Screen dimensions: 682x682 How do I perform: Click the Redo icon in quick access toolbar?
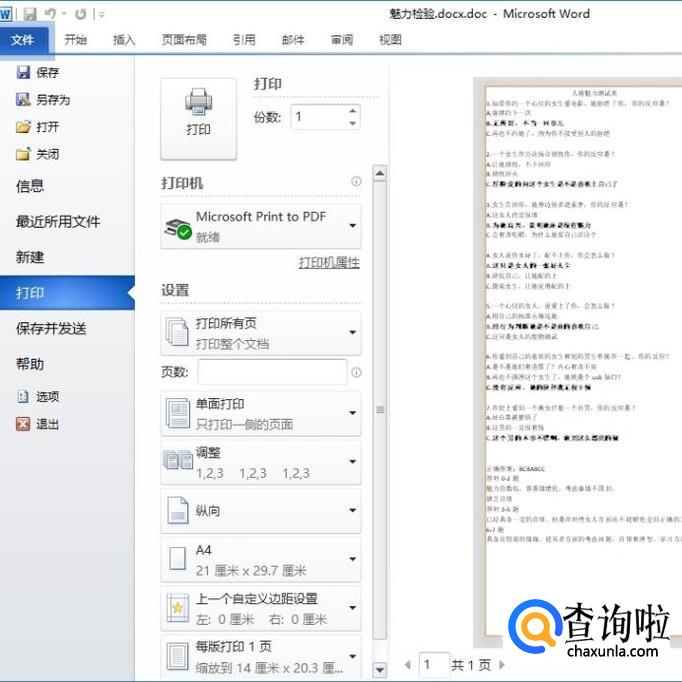(x=81, y=14)
